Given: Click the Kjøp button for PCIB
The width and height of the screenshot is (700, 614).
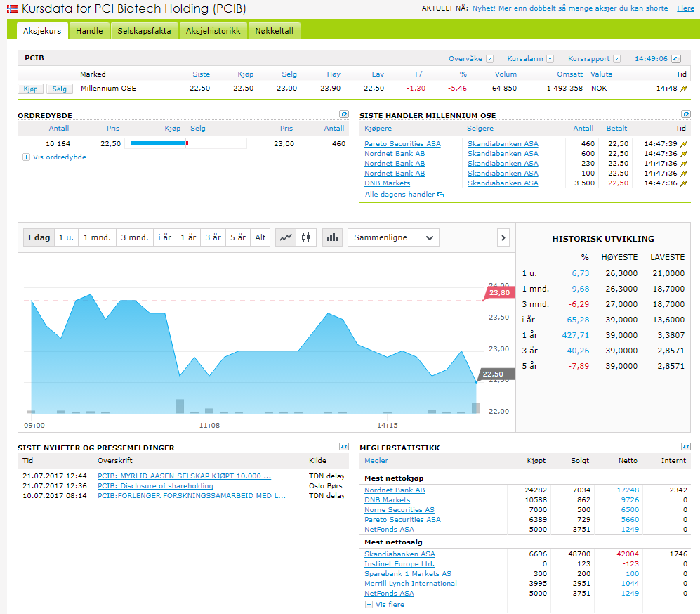Looking at the screenshot, I should [31, 89].
